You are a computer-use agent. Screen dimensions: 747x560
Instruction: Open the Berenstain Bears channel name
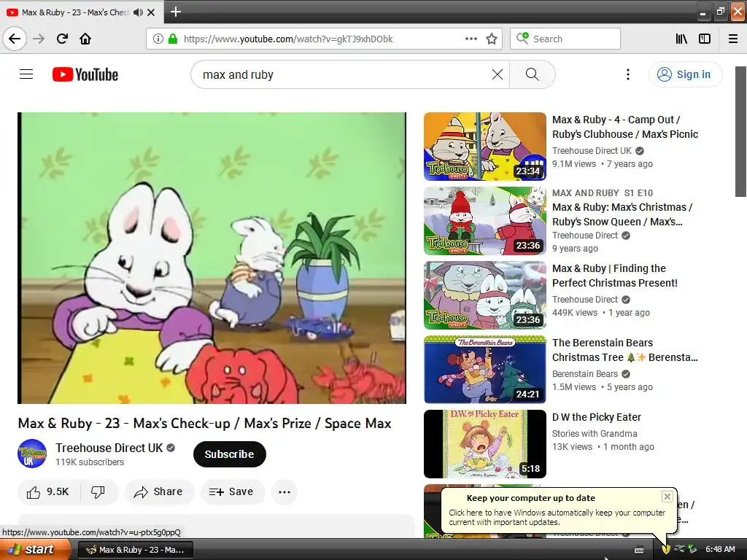tap(584, 374)
